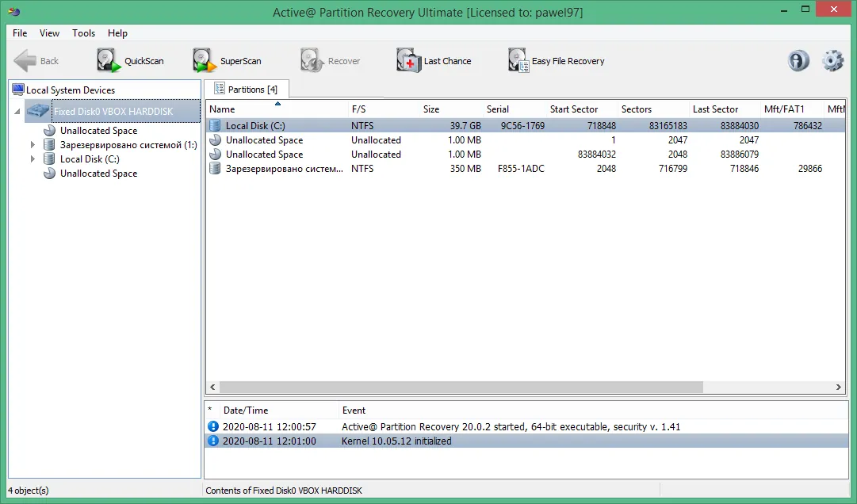Expand Зарезервировано системой (1:) tree node
857x504 pixels.
coord(33,145)
